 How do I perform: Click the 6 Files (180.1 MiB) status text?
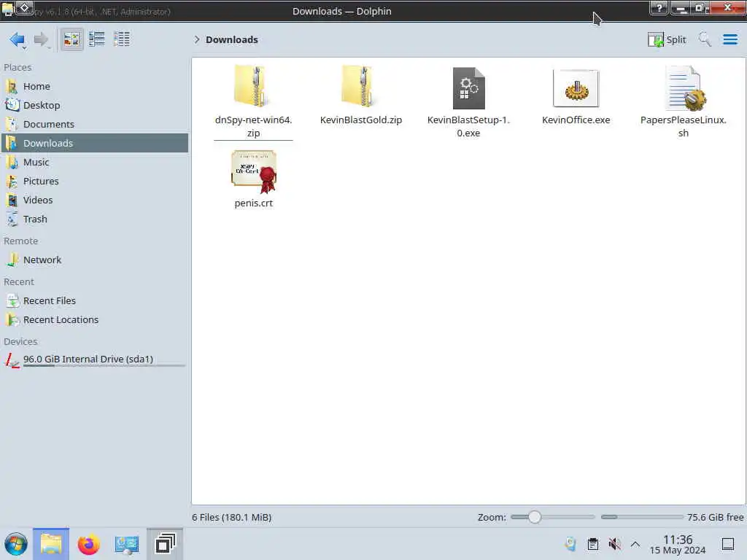pos(231,518)
